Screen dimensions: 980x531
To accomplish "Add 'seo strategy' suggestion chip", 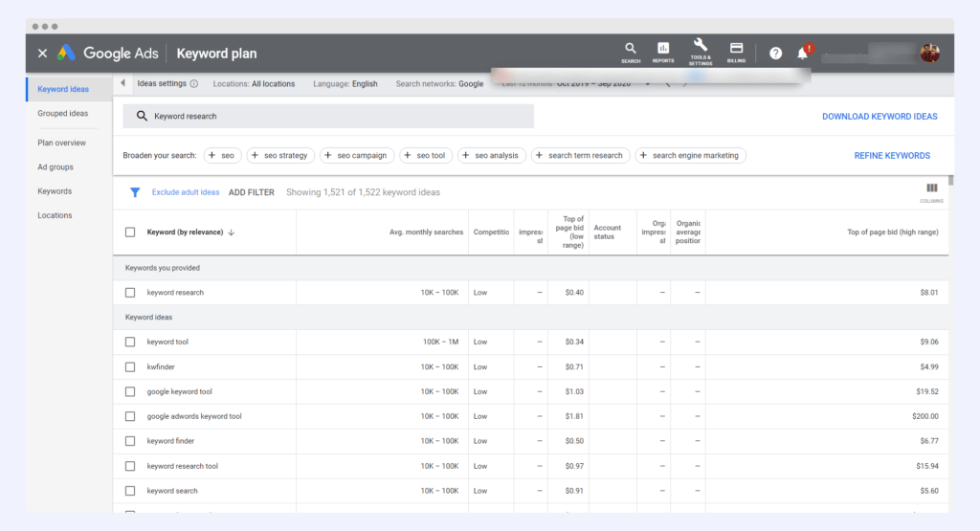I will click(280, 156).
